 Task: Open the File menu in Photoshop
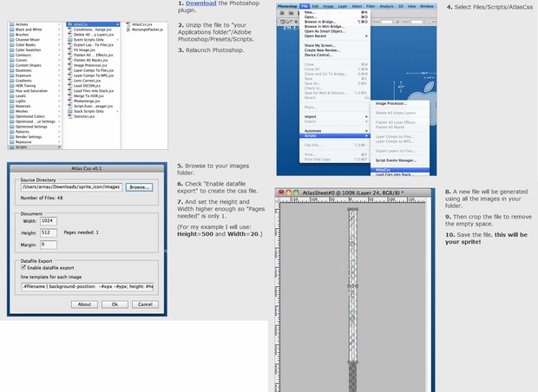pyautogui.click(x=305, y=7)
